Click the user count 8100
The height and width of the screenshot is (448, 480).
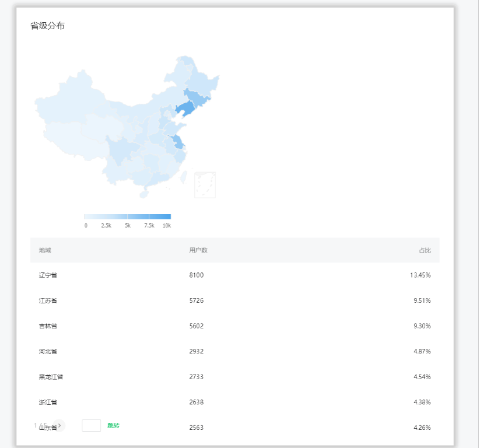196,275
